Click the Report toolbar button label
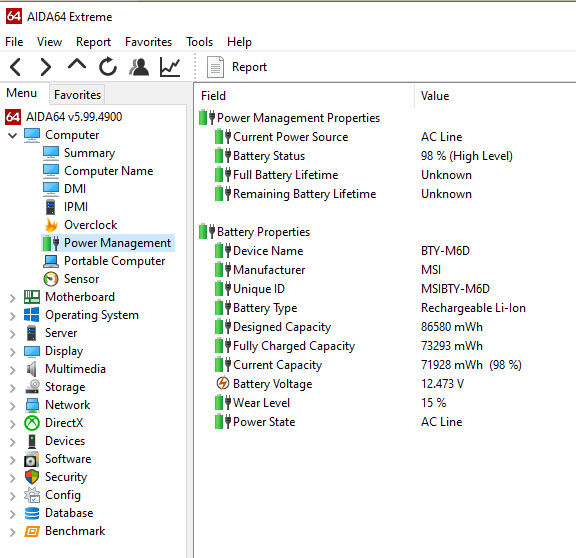This screenshot has height=558, width=576. coord(249,67)
